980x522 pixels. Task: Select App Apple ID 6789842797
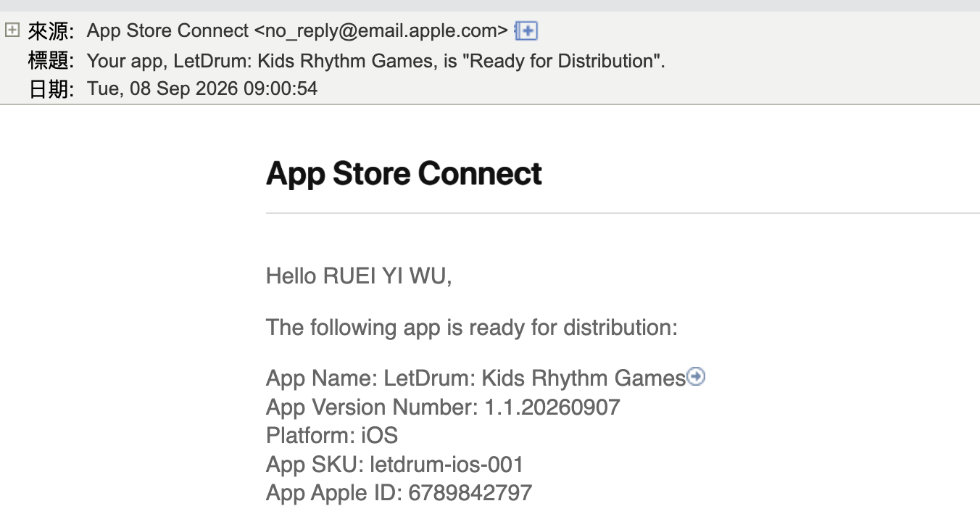pos(399,493)
